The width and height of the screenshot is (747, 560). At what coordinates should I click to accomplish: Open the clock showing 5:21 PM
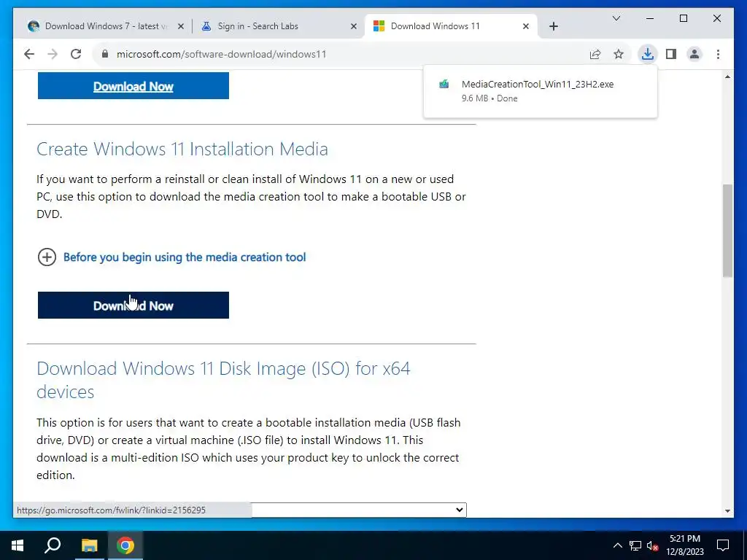coord(685,545)
